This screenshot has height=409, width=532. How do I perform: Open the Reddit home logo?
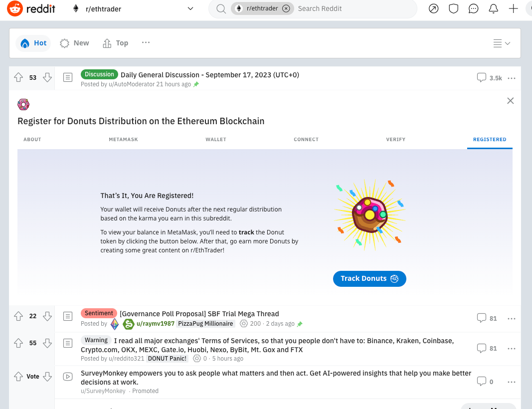pos(31,8)
